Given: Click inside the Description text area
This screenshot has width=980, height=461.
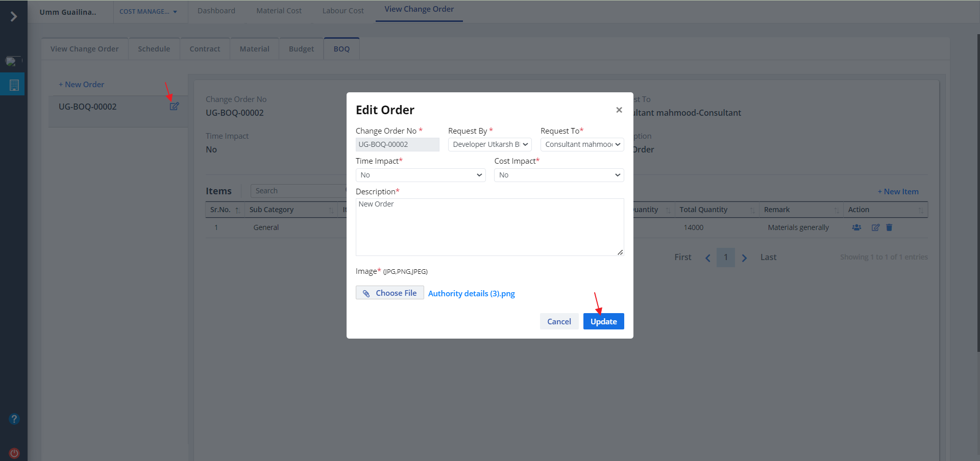Looking at the screenshot, I should pyautogui.click(x=489, y=227).
